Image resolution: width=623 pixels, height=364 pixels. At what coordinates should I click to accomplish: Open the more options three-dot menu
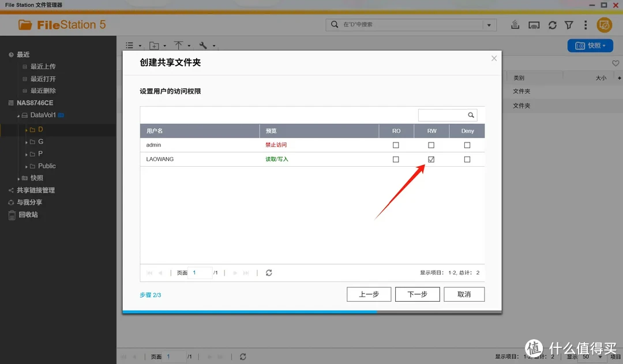pyautogui.click(x=586, y=25)
